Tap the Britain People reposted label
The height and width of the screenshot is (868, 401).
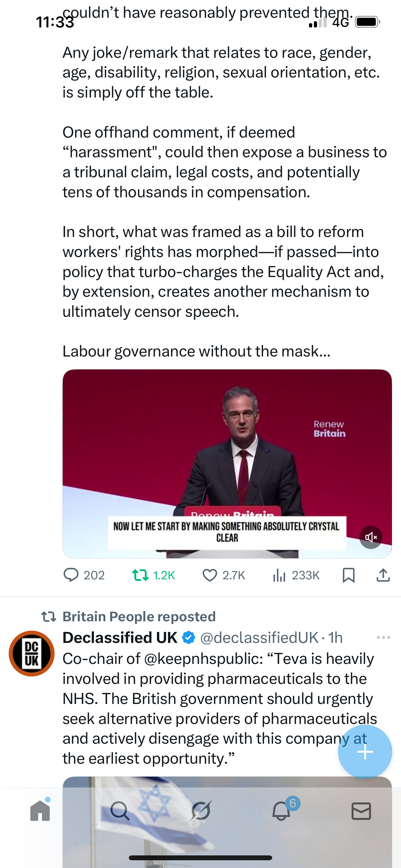click(139, 617)
